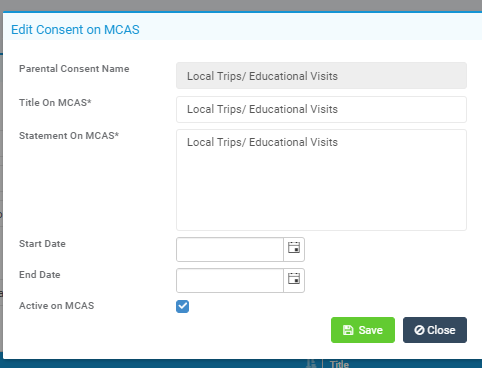Open the End Date calendar picker icon
This screenshot has width=482, height=368.
[x=294, y=280]
